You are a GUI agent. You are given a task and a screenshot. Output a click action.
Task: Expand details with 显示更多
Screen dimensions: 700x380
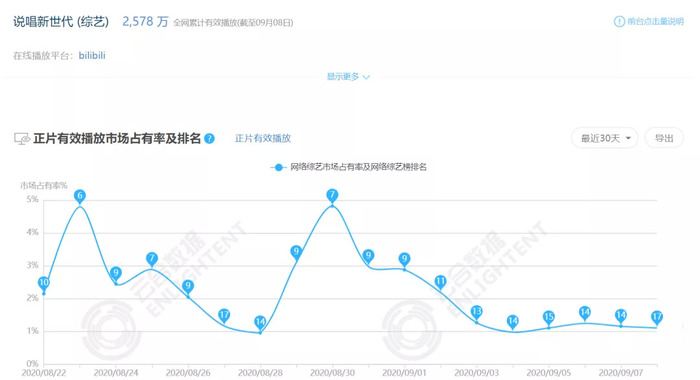click(343, 77)
